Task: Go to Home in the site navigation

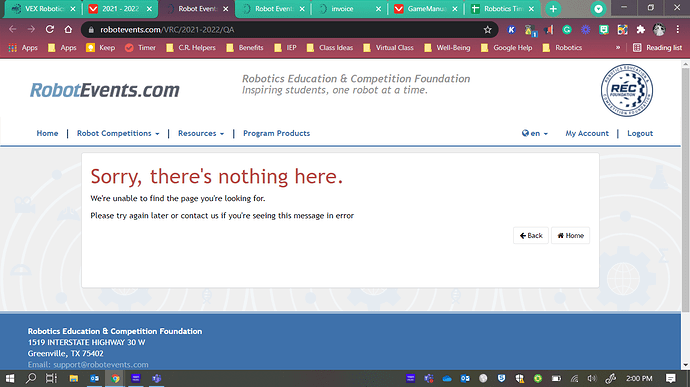Action: pos(47,133)
